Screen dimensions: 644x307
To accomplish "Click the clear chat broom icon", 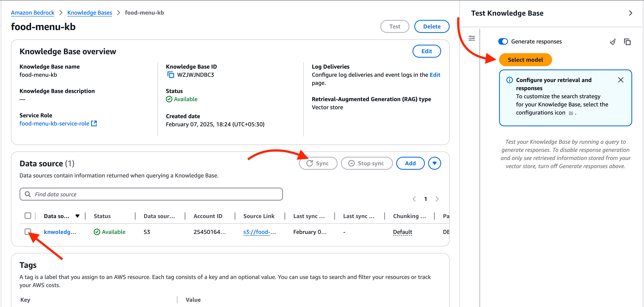I will coord(612,42).
